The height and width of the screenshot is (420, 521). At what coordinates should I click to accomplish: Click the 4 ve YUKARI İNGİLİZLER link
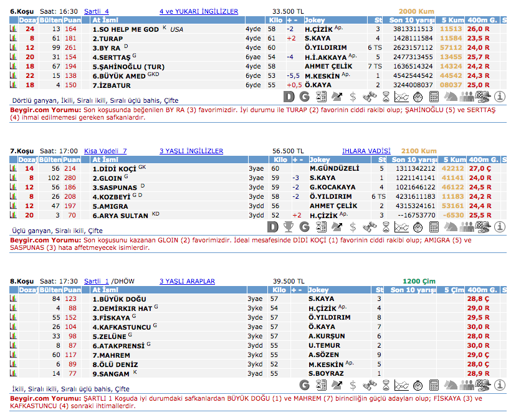pos(199,11)
